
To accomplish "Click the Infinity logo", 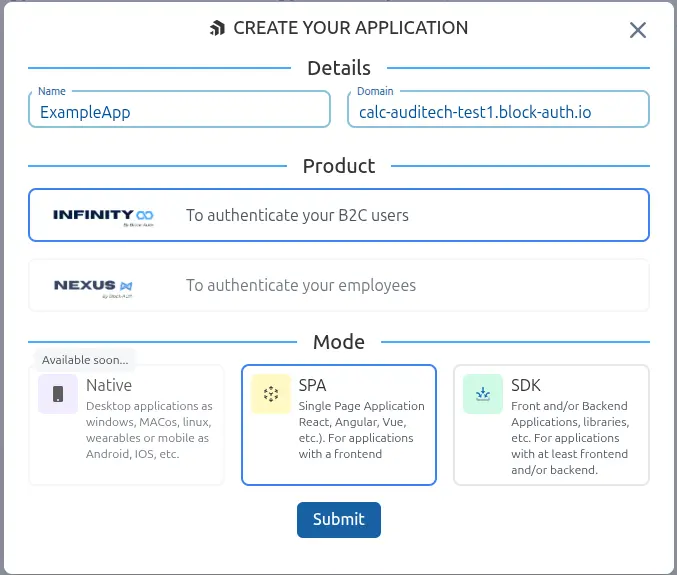I will (104, 217).
